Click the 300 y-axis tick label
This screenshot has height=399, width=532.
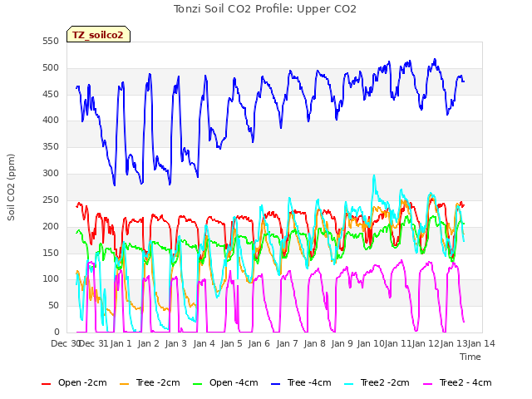(51, 173)
